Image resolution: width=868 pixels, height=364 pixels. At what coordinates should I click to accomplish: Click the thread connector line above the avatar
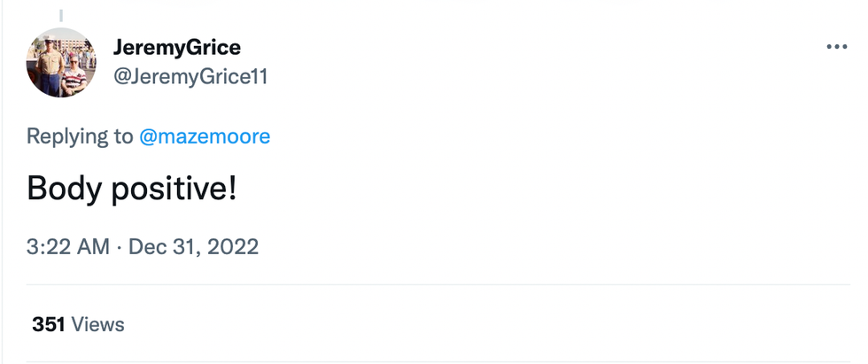coord(61,15)
